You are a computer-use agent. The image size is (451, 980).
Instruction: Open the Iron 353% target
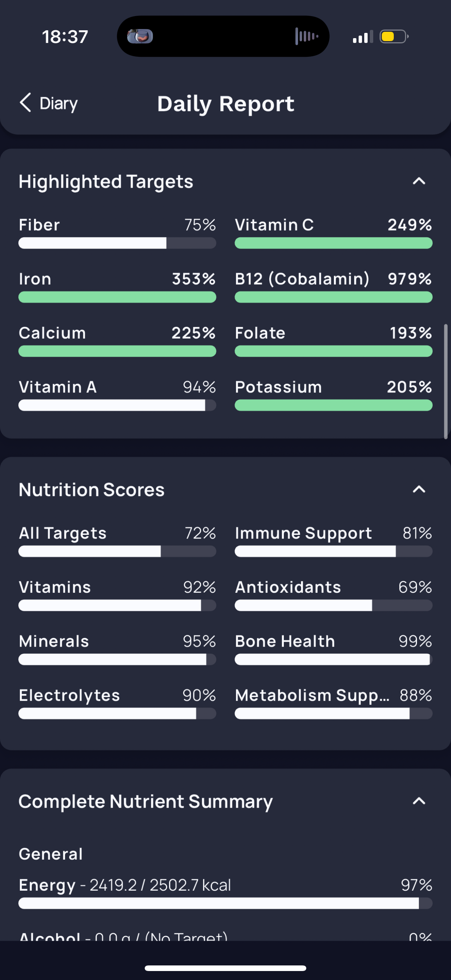(x=117, y=286)
